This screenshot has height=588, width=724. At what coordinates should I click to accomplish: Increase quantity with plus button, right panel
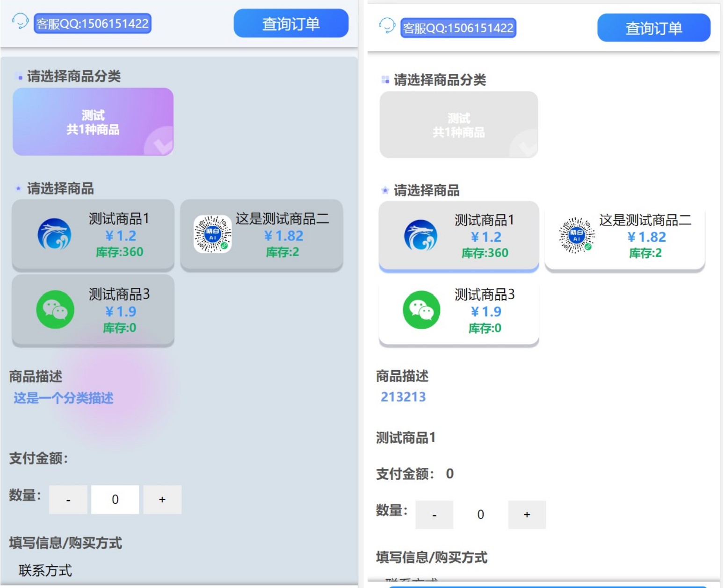click(x=527, y=515)
